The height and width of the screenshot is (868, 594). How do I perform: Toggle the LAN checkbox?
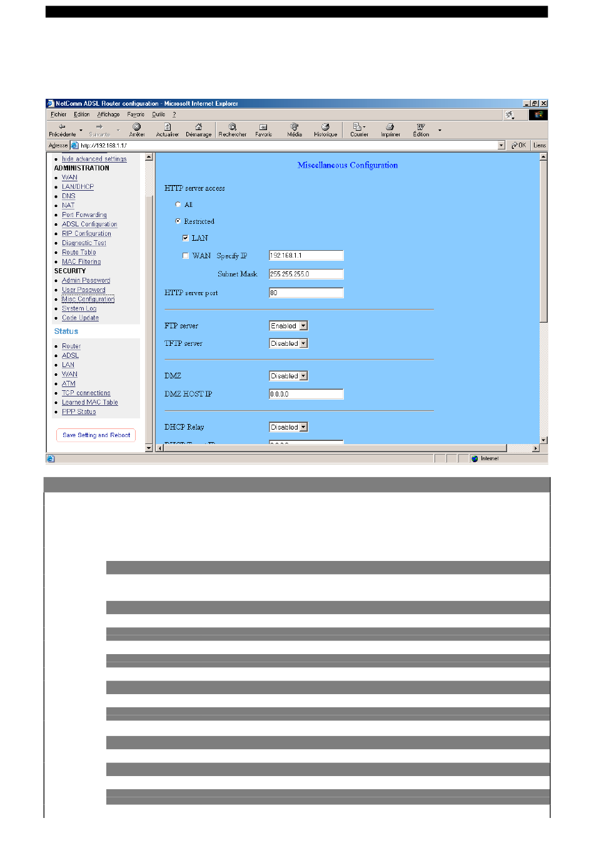185,238
